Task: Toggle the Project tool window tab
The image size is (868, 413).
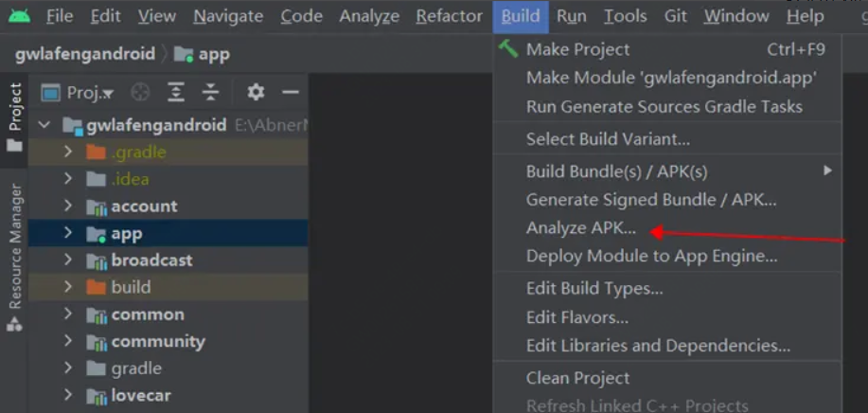Action: 15,117
